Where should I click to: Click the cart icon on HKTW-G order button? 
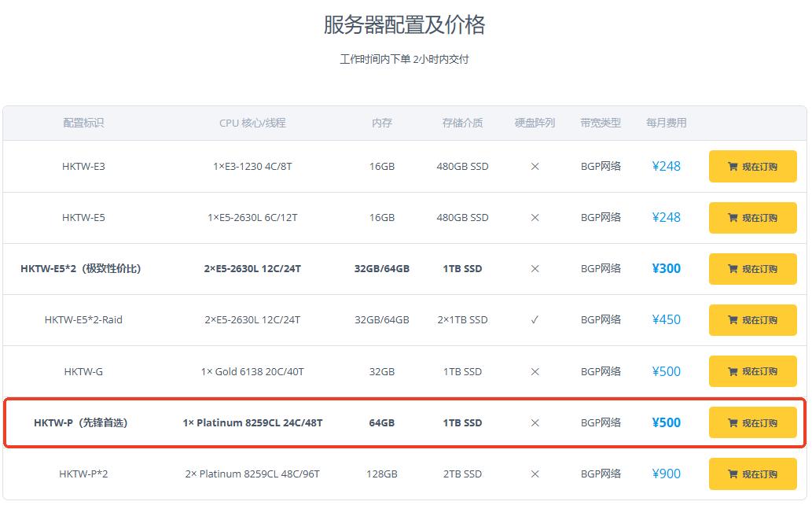tap(733, 370)
